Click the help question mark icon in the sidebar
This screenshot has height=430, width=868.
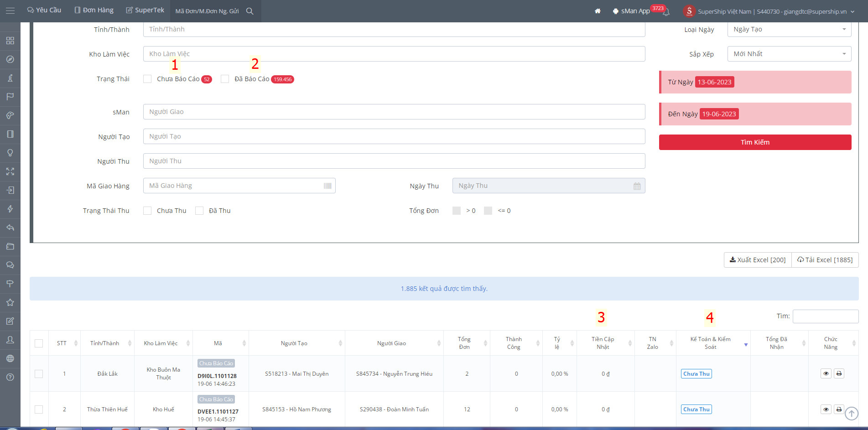(10, 377)
